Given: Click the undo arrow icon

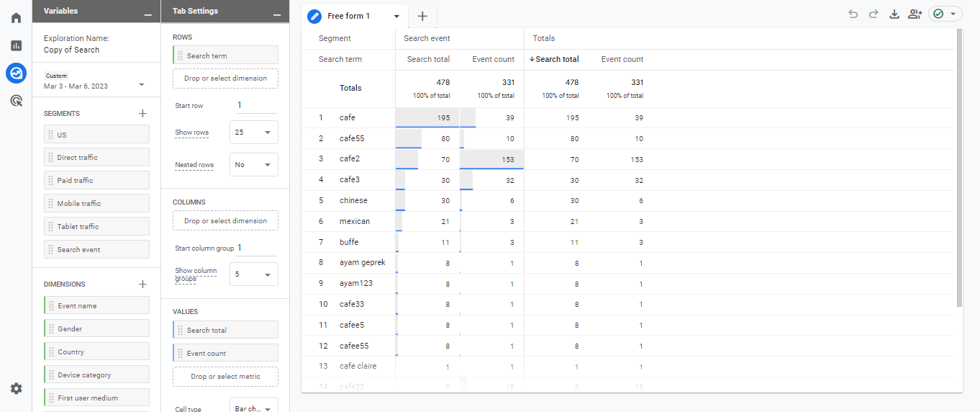Looking at the screenshot, I should pos(853,14).
